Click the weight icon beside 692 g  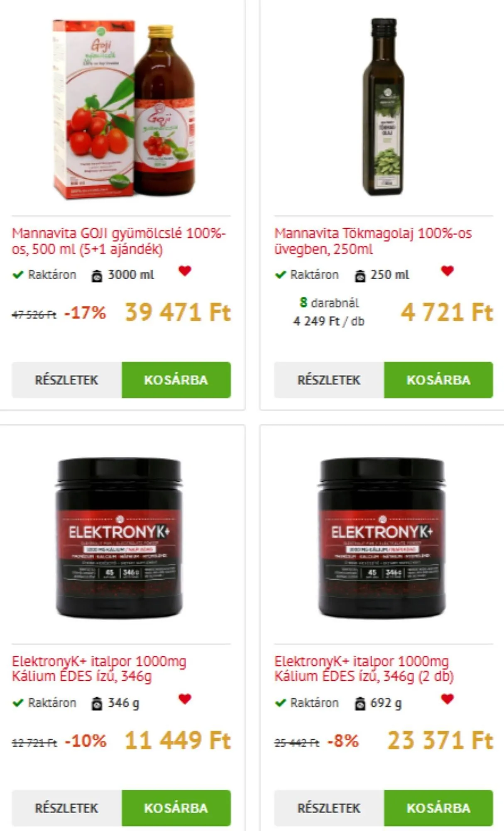[360, 703]
